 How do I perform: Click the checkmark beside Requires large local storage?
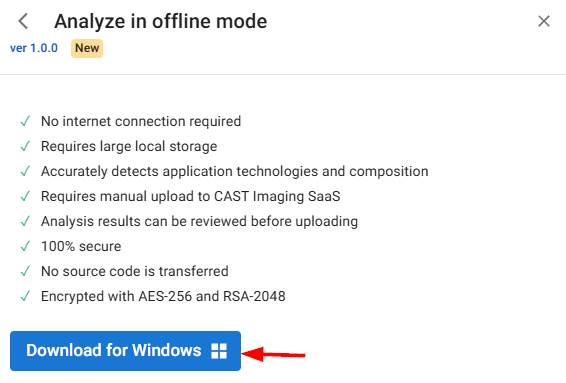[x=25, y=146]
